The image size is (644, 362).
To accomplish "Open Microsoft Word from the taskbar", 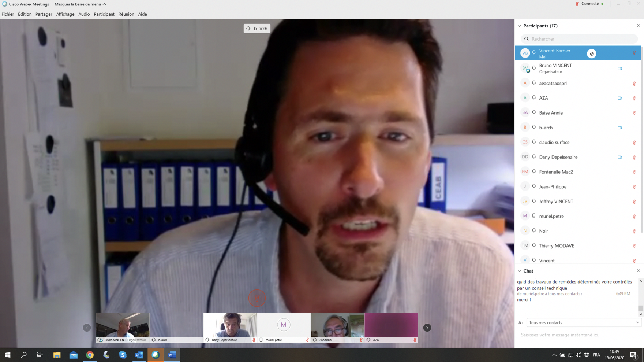I will coord(172,355).
